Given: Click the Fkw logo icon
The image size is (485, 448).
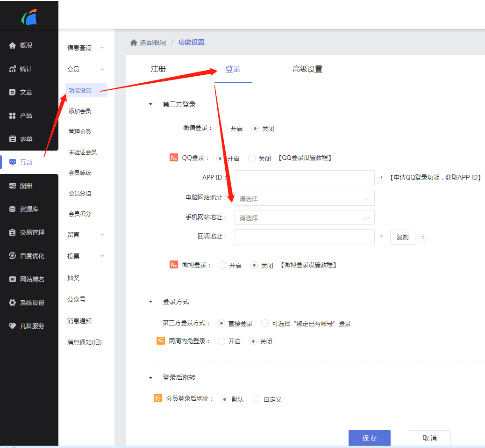Looking at the screenshot, I should click(x=29, y=17).
